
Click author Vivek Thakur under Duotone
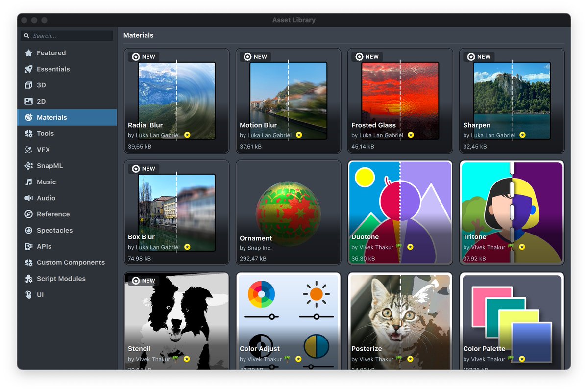tap(376, 247)
